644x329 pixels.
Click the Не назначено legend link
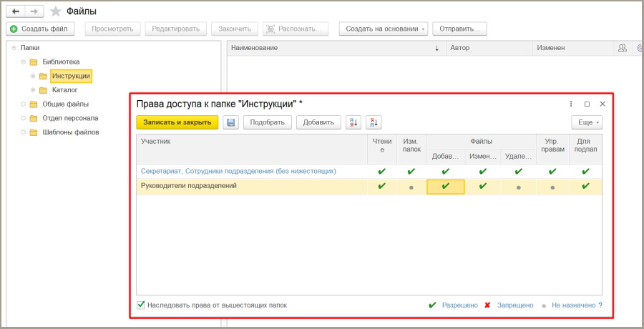tap(574, 305)
